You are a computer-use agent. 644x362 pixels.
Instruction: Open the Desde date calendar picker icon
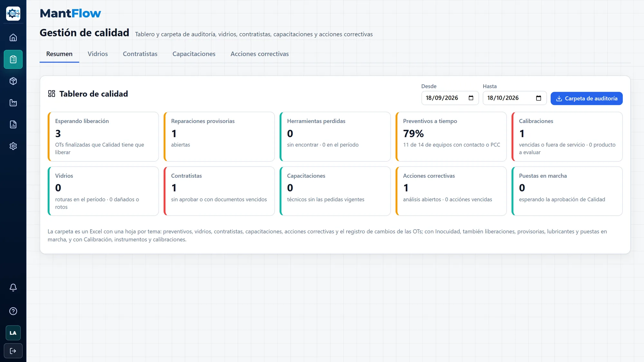click(471, 98)
